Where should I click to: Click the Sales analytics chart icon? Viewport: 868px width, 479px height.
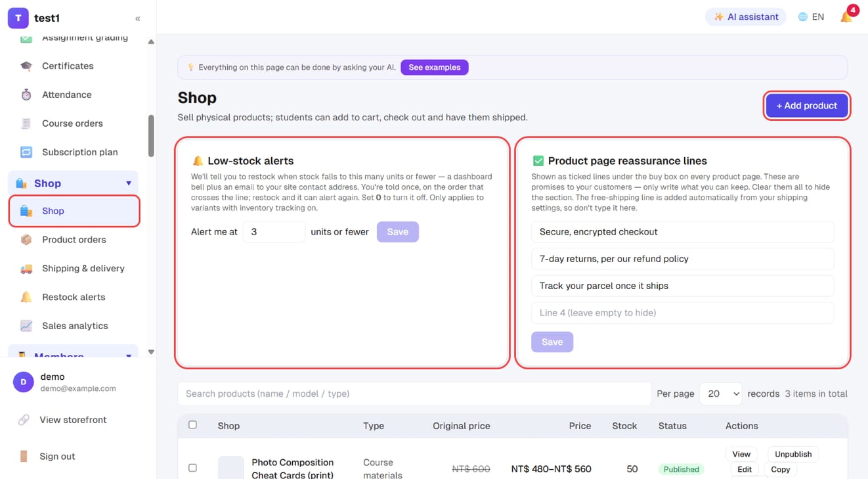(26, 326)
